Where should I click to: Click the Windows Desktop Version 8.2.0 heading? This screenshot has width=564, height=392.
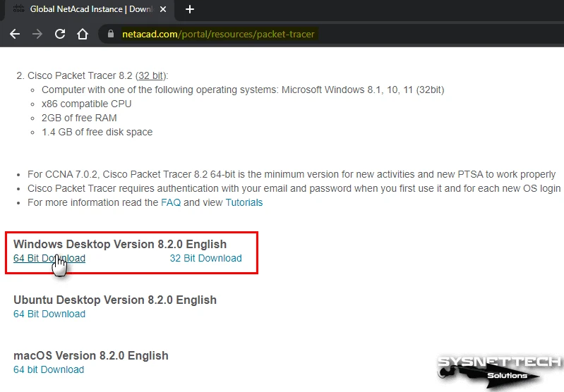click(x=120, y=245)
